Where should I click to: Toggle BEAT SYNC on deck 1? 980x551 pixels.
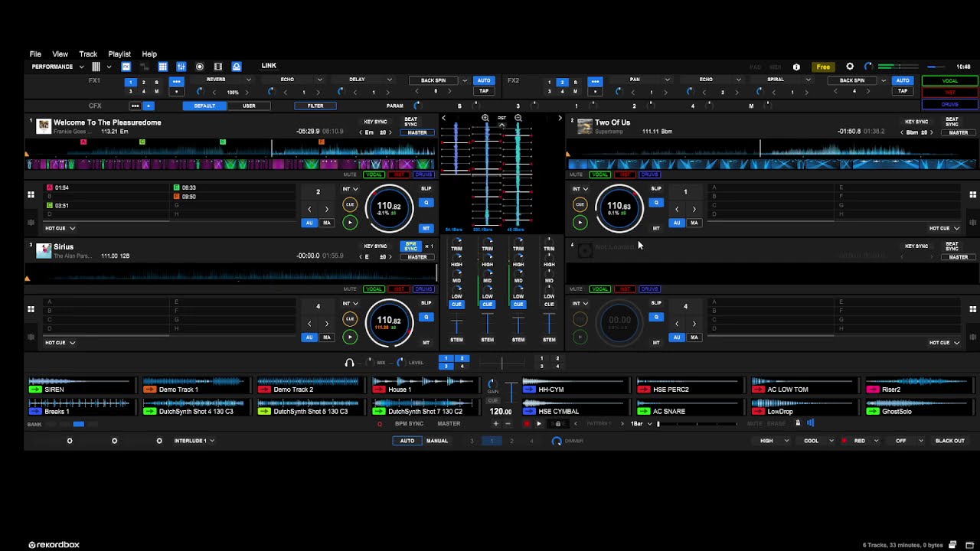pos(411,122)
